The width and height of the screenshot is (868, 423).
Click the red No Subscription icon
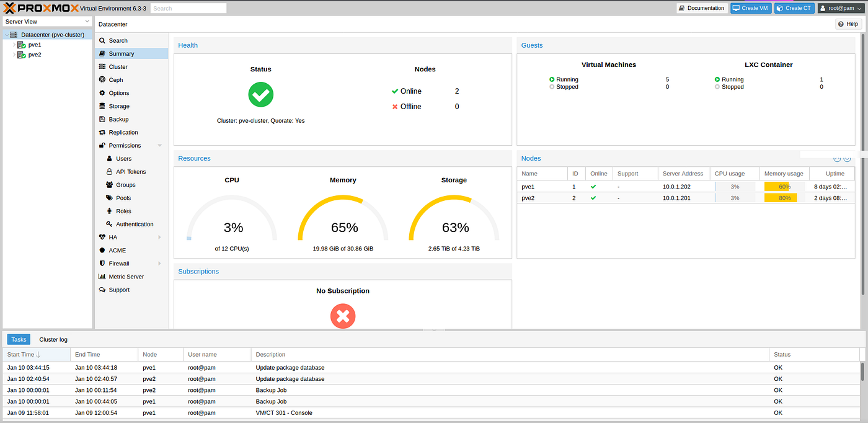coord(342,316)
